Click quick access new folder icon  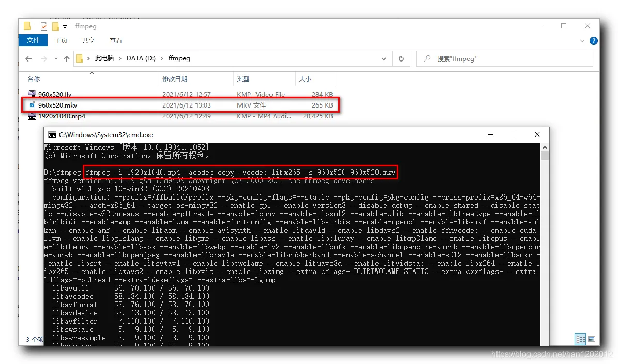[x=55, y=26]
